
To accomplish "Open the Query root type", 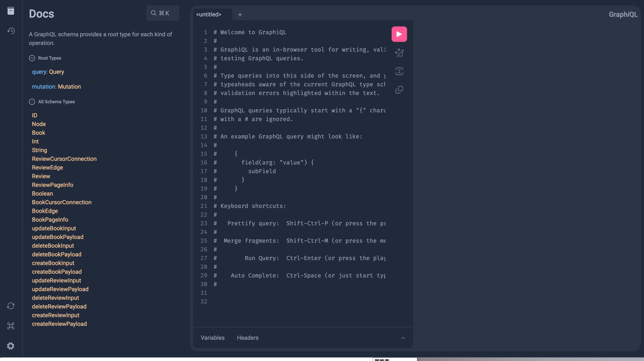I will tap(56, 72).
